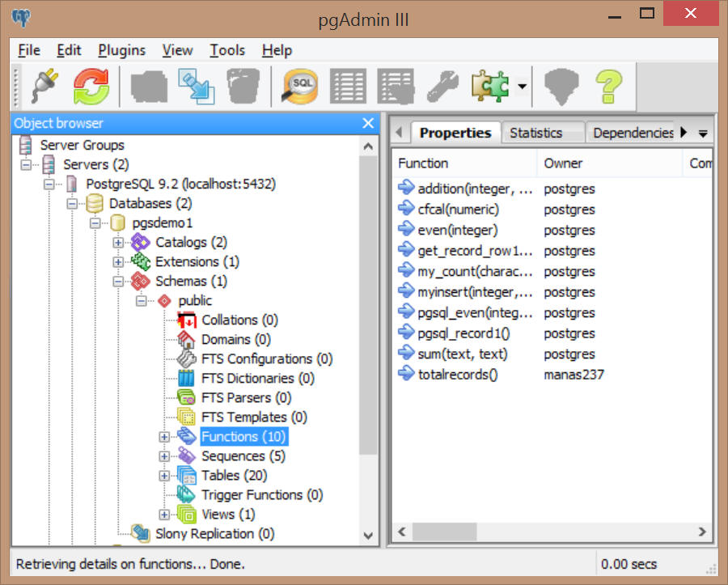Image resolution: width=728 pixels, height=585 pixels.
Task: Click the drop object trash icon
Action: click(243, 87)
